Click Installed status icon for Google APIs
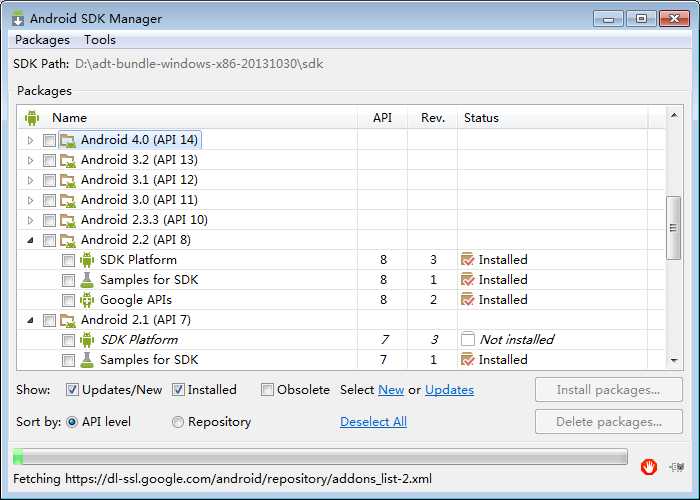Viewport: 700px width, 500px height. (x=467, y=300)
